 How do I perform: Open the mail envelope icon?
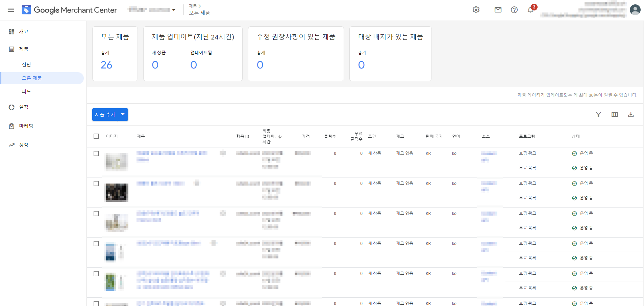click(498, 10)
